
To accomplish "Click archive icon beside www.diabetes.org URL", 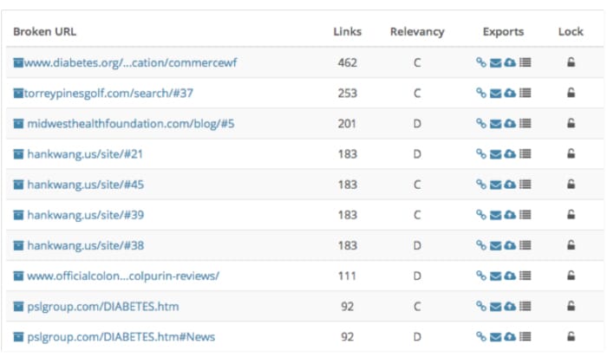I will click(x=18, y=62).
